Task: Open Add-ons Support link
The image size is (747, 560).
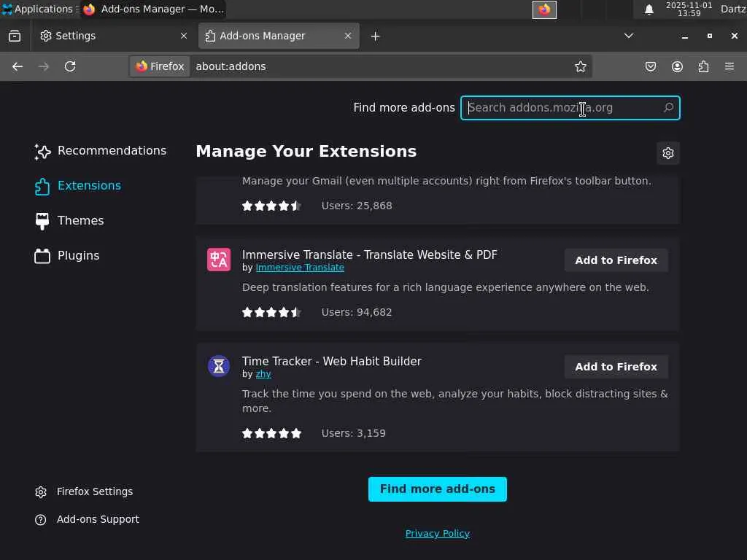Action: coord(88,519)
